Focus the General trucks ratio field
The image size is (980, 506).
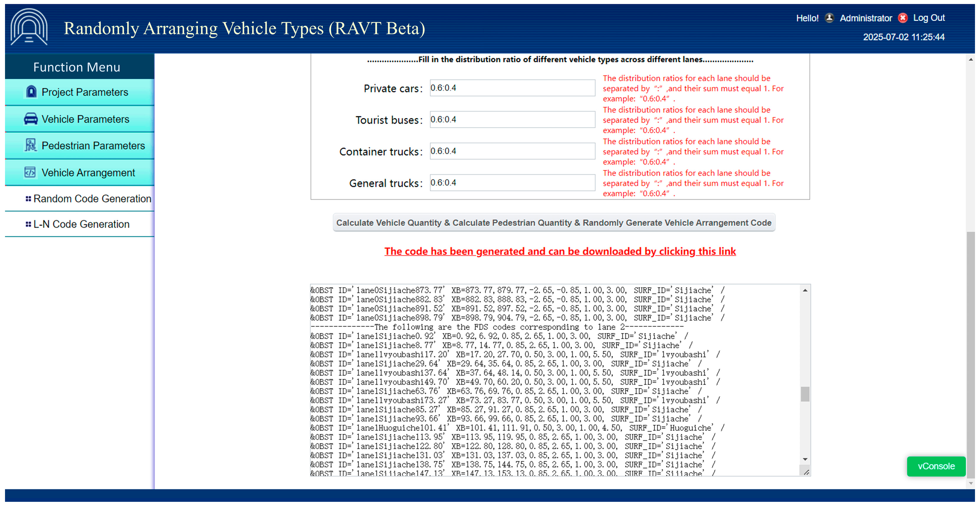pyautogui.click(x=513, y=183)
